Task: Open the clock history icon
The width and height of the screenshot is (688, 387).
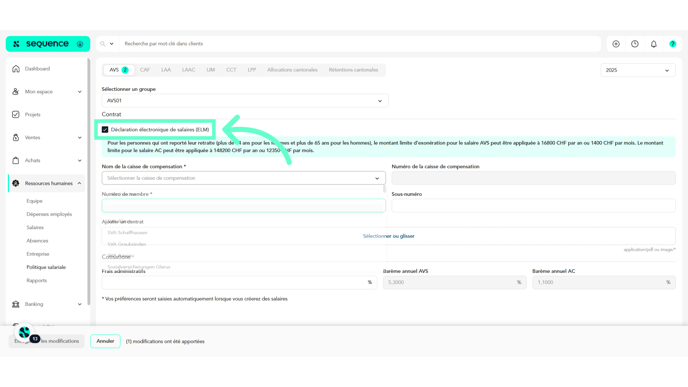Action: pos(635,44)
